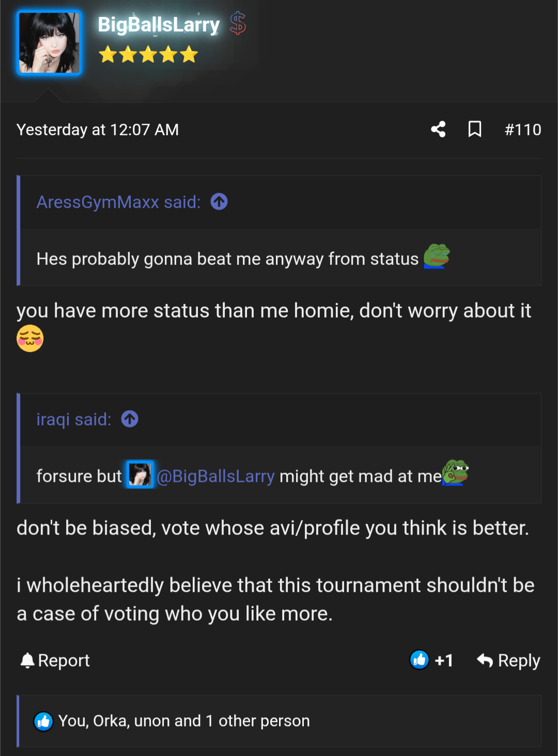
Task: Click the dollar sign badge icon
Action: 238,24
